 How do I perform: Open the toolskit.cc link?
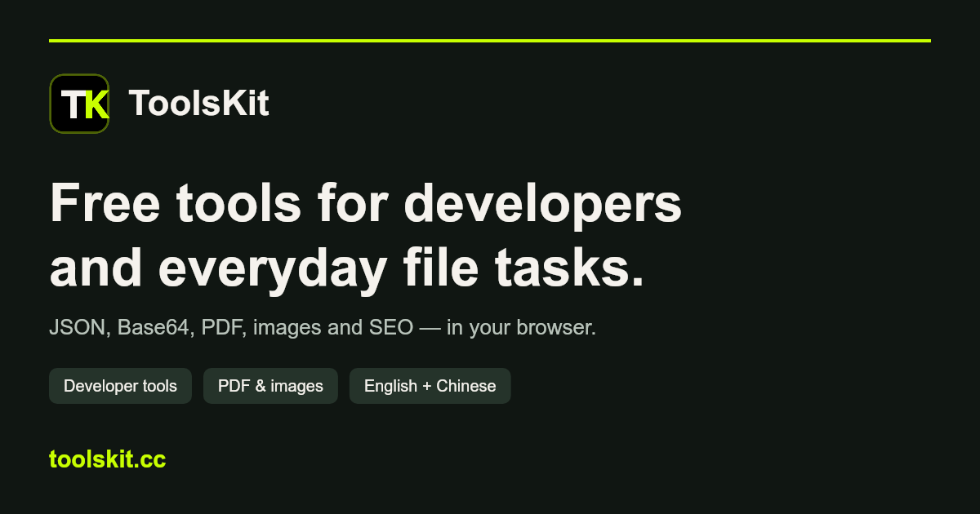[108, 459]
